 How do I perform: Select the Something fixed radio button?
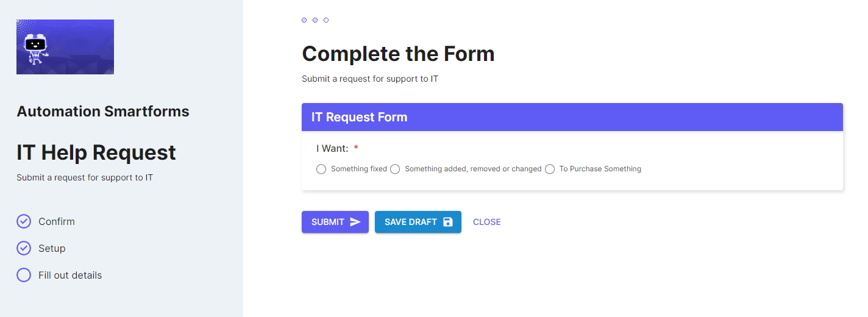[321, 169]
